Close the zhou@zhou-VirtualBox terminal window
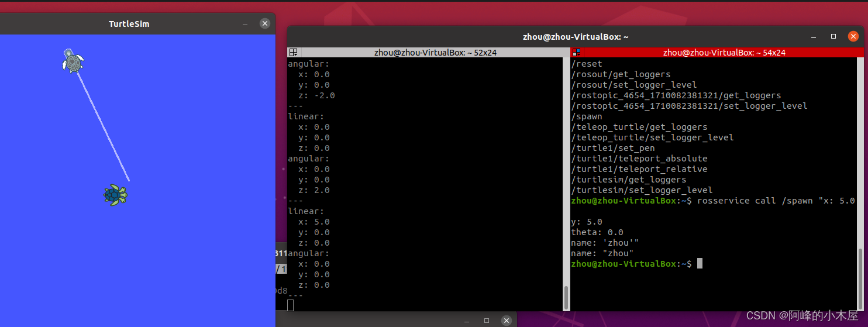The height and width of the screenshot is (327, 868). 853,36
